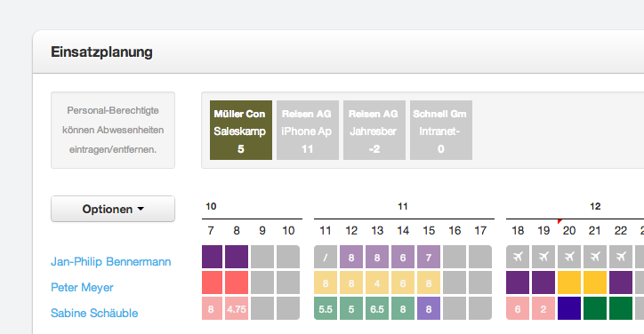
Task: Select the Müller Con Saleskamp project tile
Action: coord(241,130)
